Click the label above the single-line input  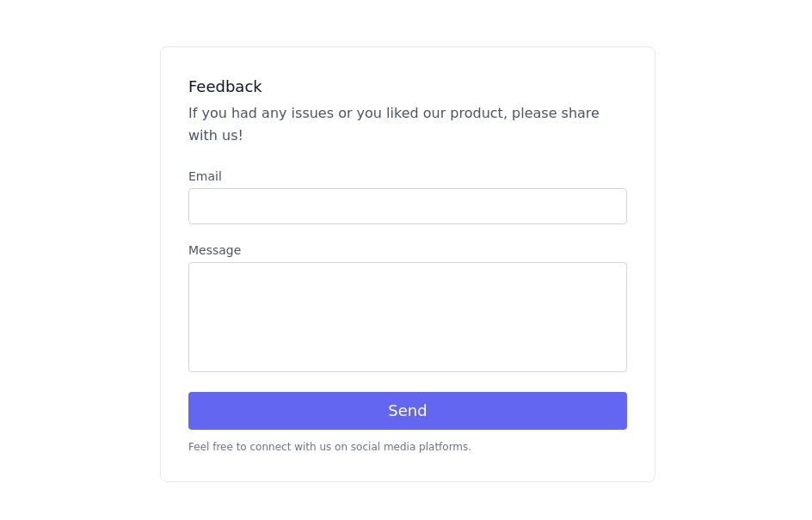tap(205, 176)
